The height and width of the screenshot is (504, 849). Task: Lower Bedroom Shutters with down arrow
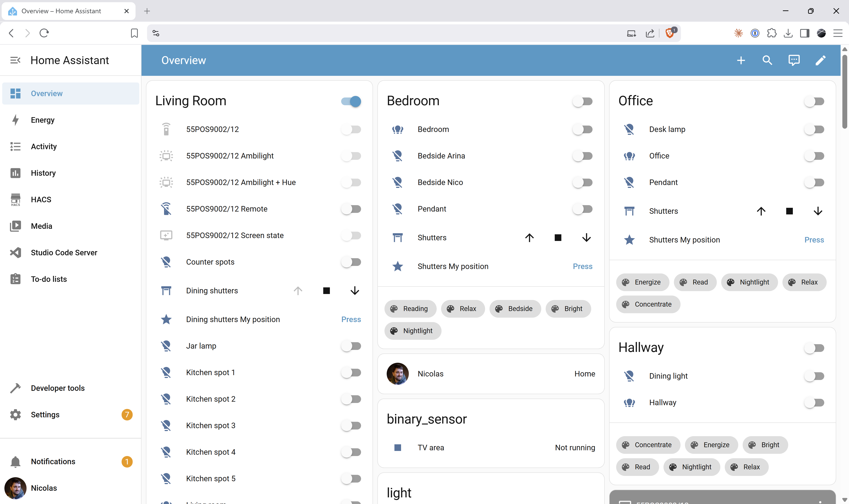[587, 238]
